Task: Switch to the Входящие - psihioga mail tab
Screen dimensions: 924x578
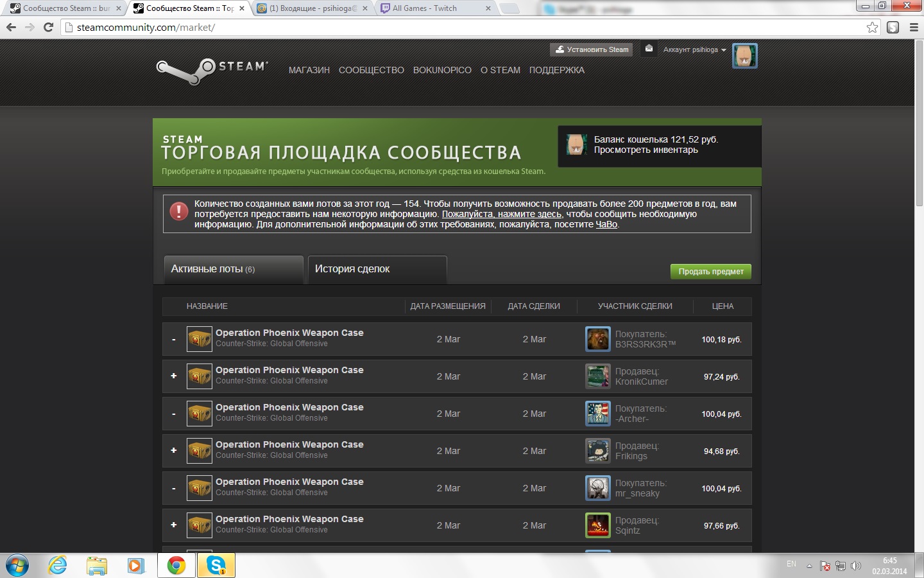Action: coord(313,8)
